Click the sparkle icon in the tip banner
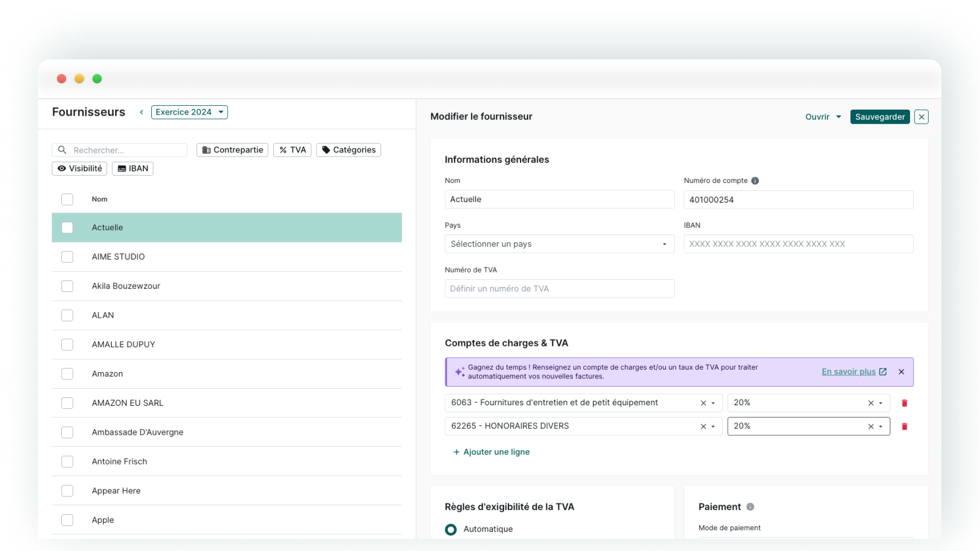 click(x=459, y=372)
